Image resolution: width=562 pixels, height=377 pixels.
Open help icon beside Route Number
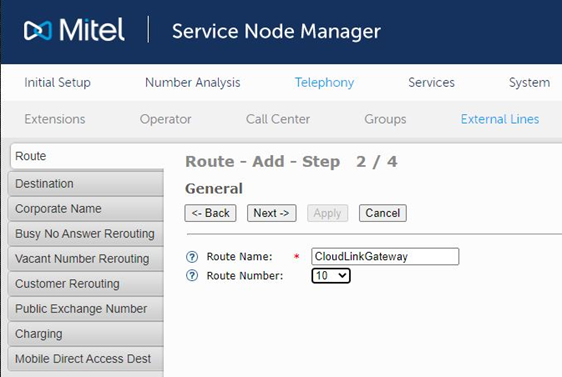192,276
